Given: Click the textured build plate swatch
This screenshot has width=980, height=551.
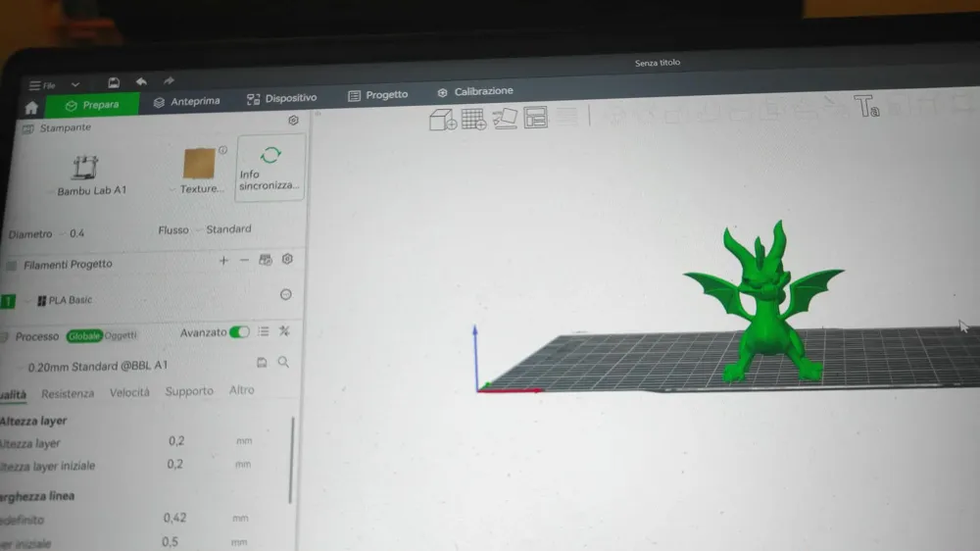Looking at the screenshot, I should point(199,163).
